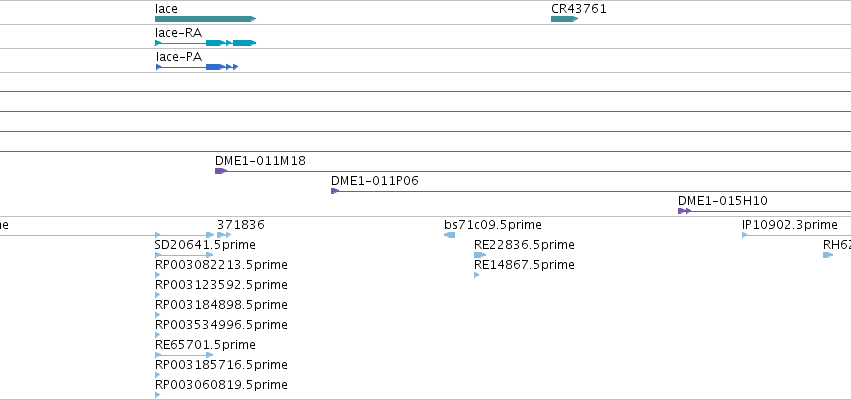Select the lace gene bar
The image size is (851, 400).
[x=205, y=19]
